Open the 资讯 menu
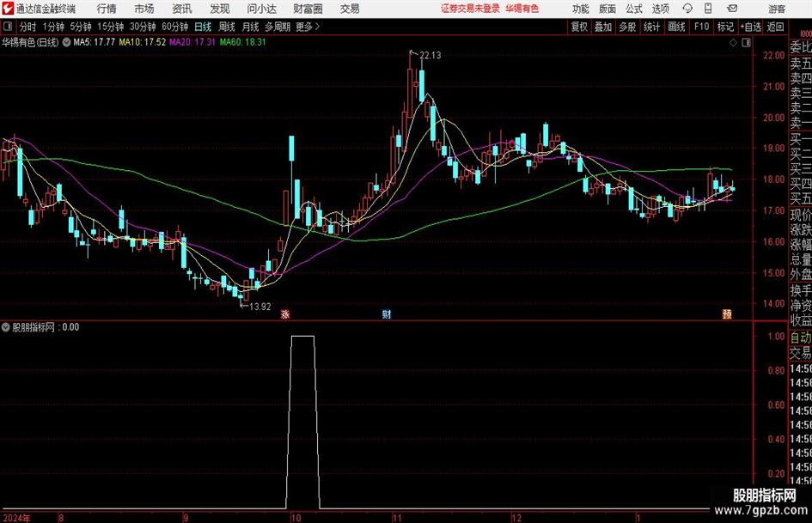The width and height of the screenshot is (812, 523). pos(182,9)
